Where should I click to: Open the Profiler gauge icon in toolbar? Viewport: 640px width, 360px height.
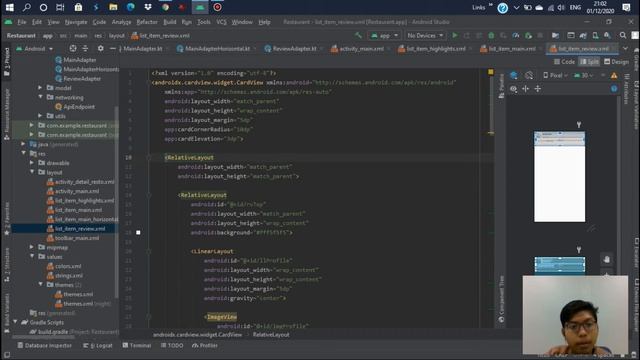pos(516,36)
